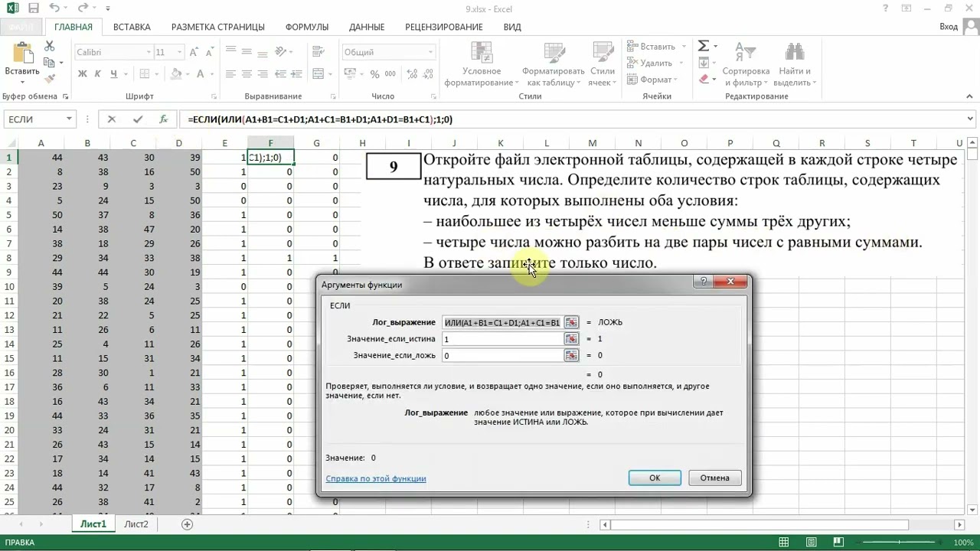Screen dimensions: 980x551
Task: Click the Clear eraser icon
Action: 704,80
